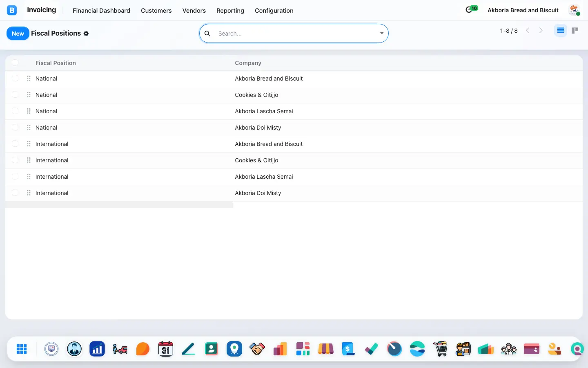Open the National row for Akboria Doi Misty
This screenshot has height=368, width=588.
(294, 128)
